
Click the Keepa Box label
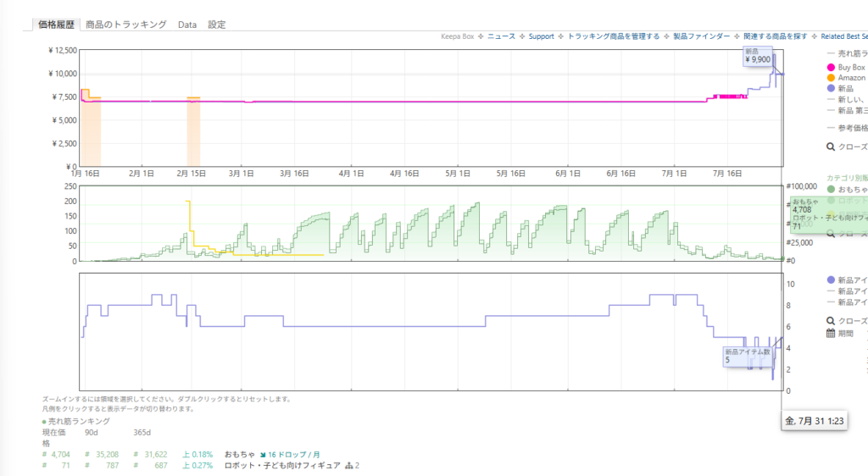457,36
